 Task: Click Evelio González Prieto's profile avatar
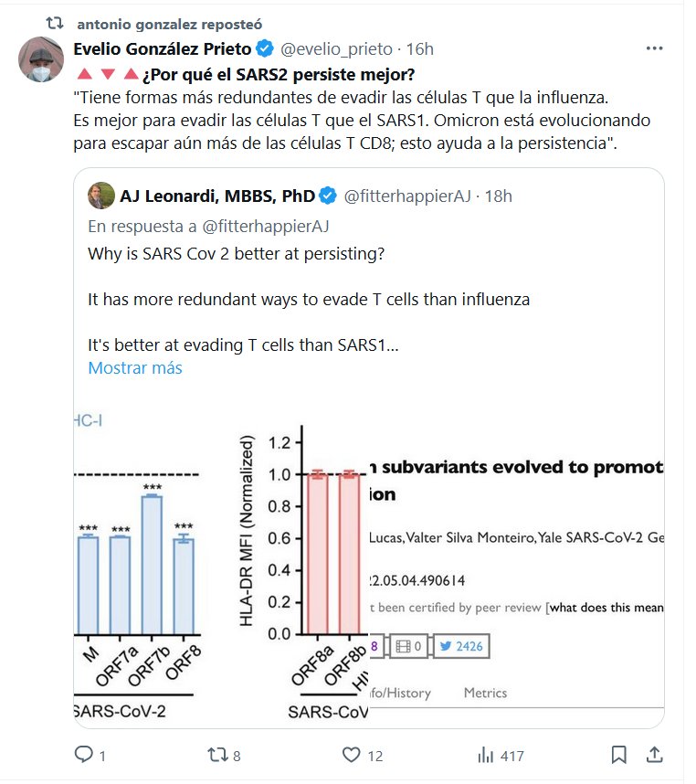(x=40, y=59)
